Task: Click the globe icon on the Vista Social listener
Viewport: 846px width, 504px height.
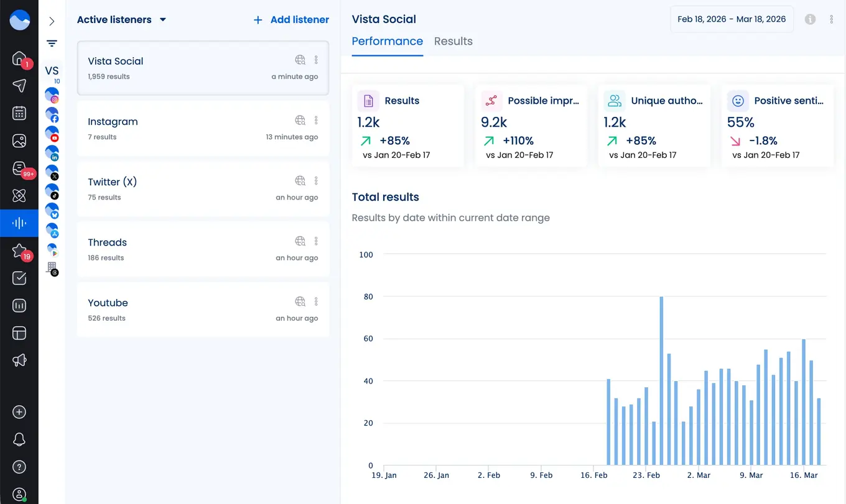Action: point(300,60)
